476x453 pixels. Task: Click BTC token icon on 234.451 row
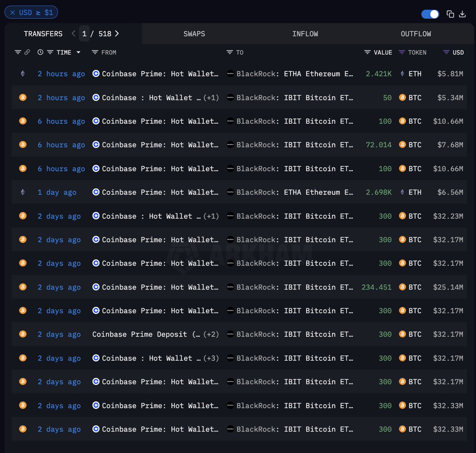click(x=402, y=287)
